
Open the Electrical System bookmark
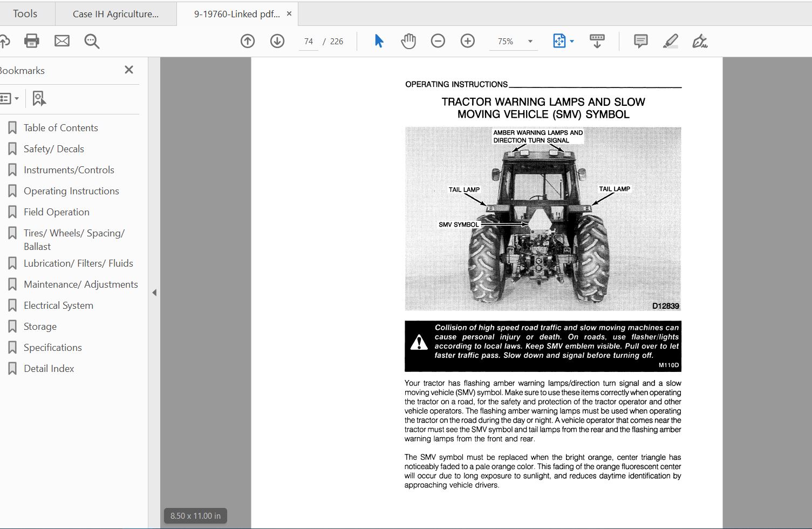click(x=58, y=306)
